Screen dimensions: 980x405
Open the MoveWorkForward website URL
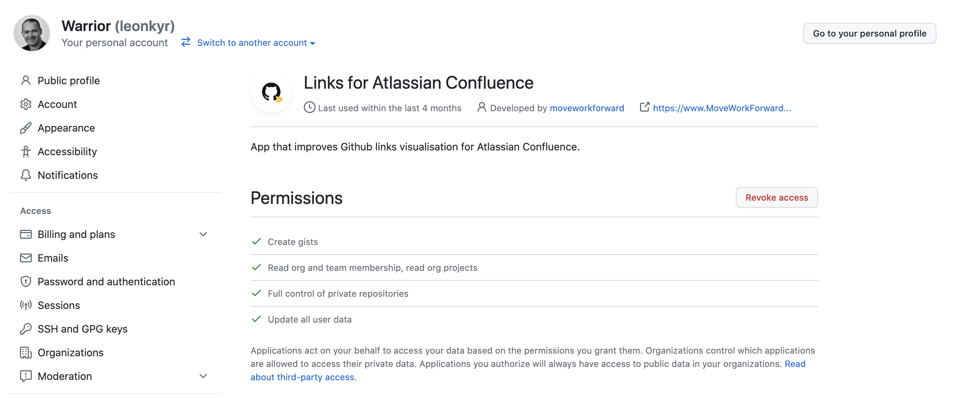click(722, 108)
